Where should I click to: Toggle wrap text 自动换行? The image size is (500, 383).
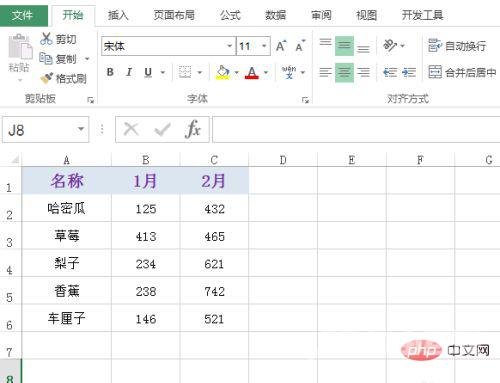(457, 46)
